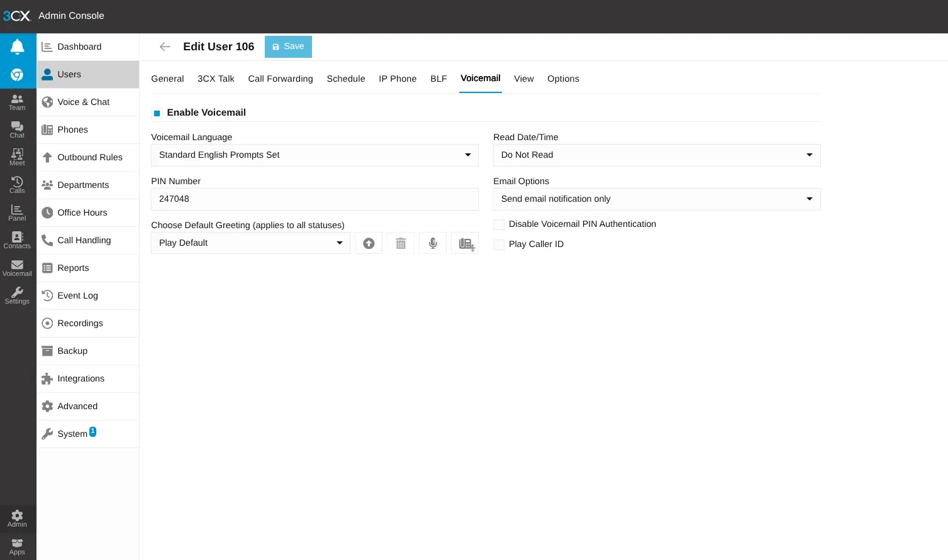948x560 pixels.
Task: Switch to the BLF tab
Action: click(x=438, y=79)
